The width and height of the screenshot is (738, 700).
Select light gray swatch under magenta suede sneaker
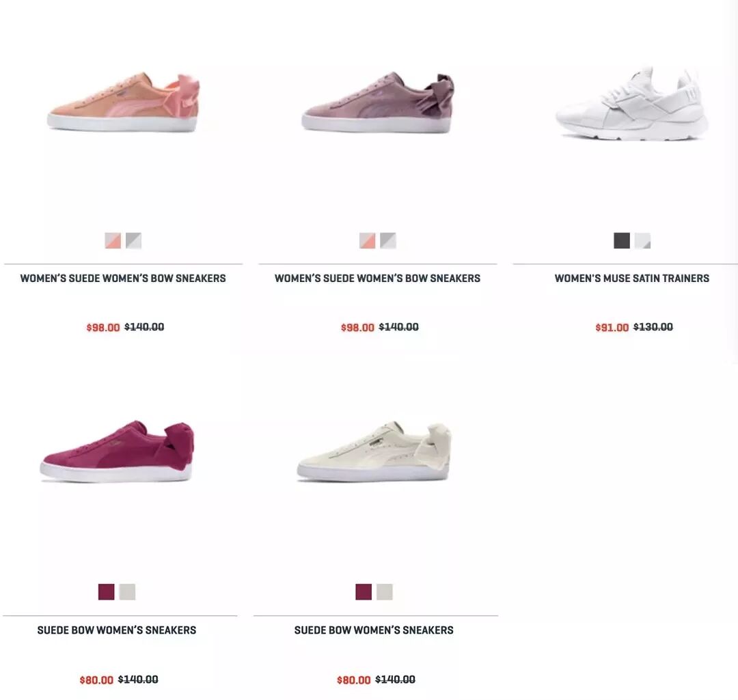coord(127,592)
